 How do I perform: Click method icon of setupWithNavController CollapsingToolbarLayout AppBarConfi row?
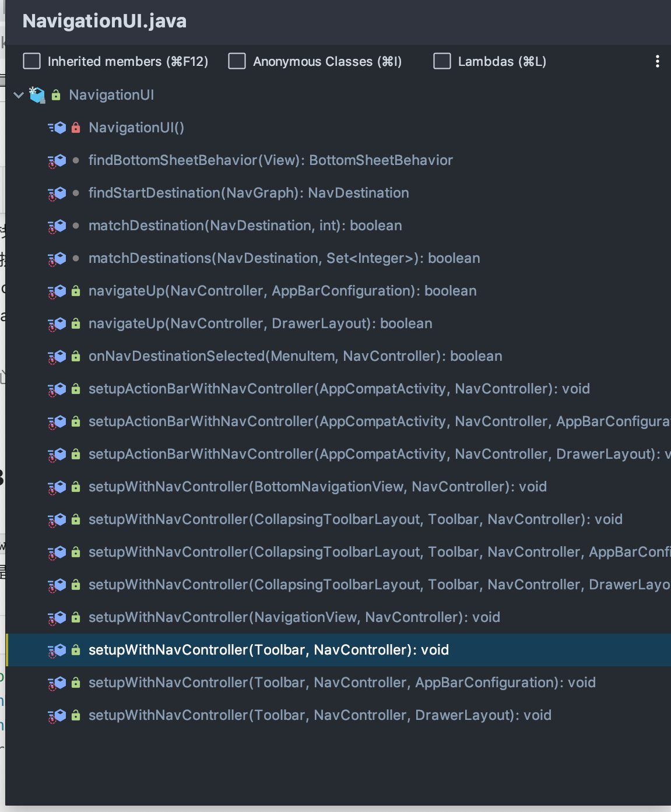[x=57, y=552]
